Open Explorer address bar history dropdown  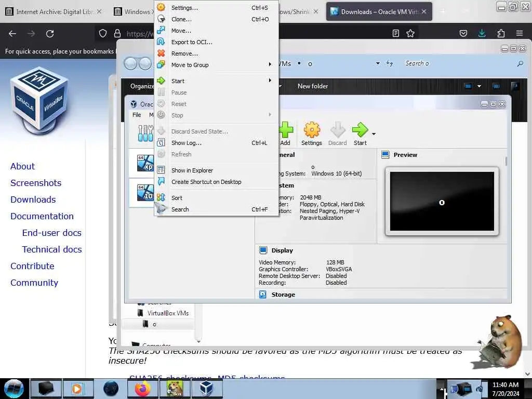pyautogui.click(x=378, y=63)
